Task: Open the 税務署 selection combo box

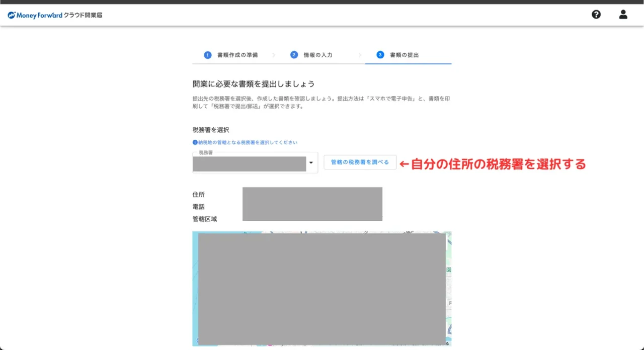Action: pyautogui.click(x=250, y=163)
